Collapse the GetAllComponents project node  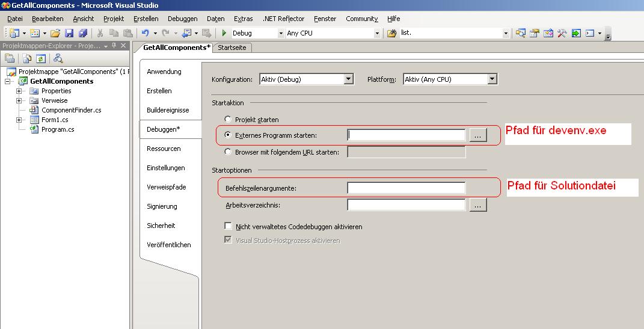tap(7, 81)
